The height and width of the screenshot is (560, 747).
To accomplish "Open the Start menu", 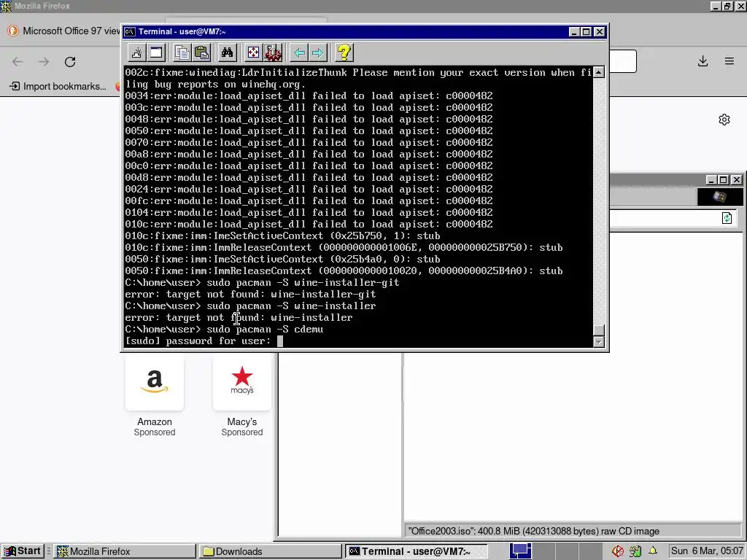I will click(23, 551).
